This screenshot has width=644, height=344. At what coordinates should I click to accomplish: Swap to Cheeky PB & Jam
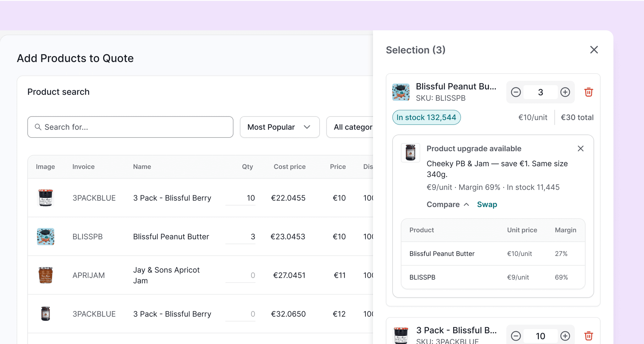coord(487,205)
